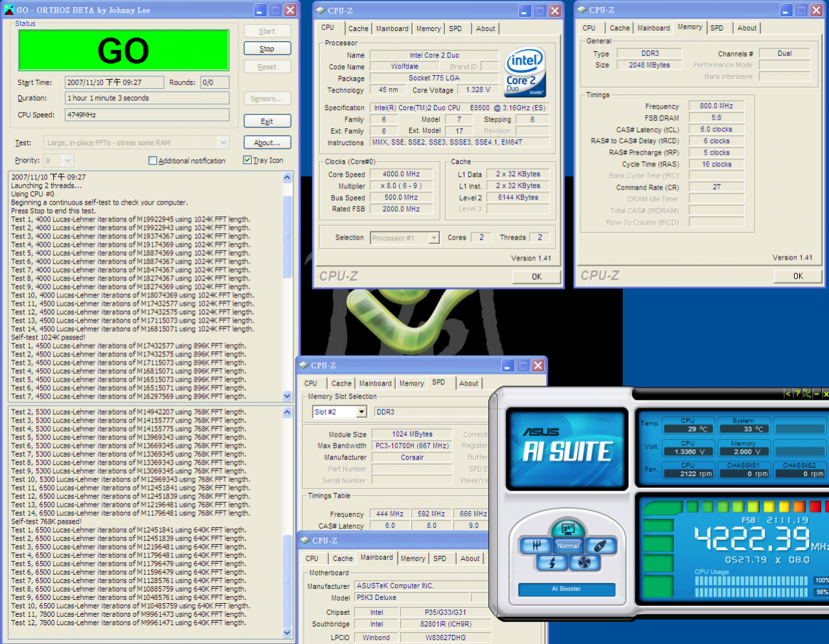829x644 pixels.
Task: Click the AI Suite collapse arrow icon
Action: (788, 393)
